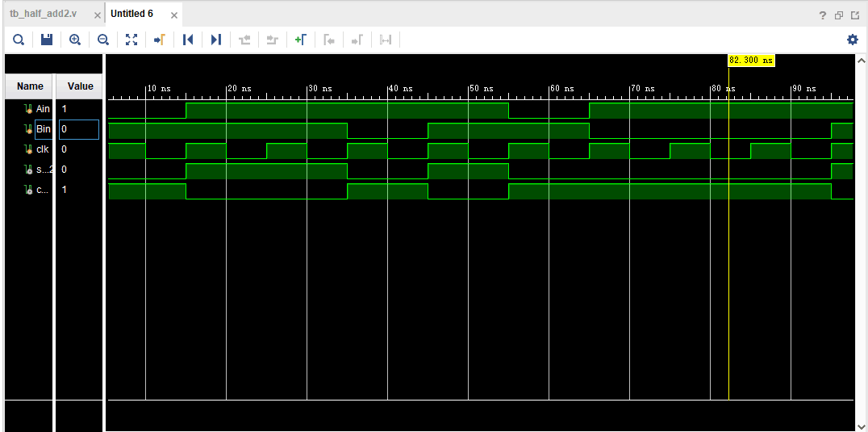This screenshot has height=432, width=868.
Task: Close the Untitled 6 tab
Action: [173, 15]
